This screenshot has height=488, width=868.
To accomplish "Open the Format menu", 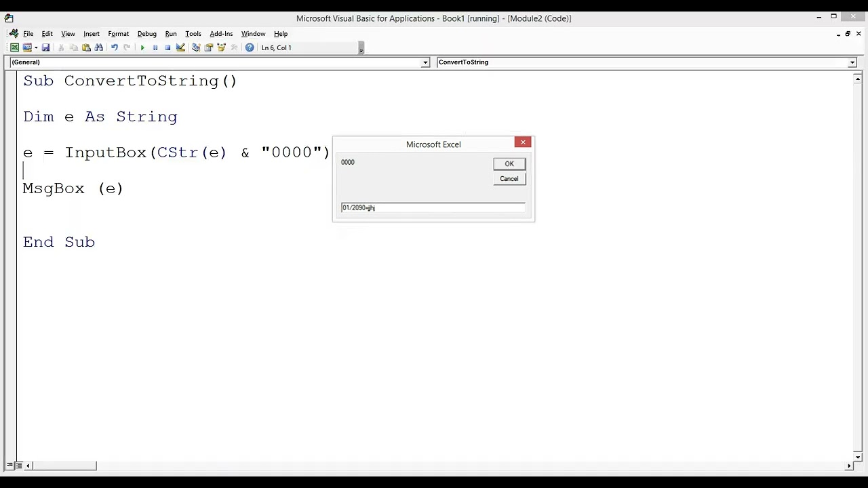I will pos(118,33).
